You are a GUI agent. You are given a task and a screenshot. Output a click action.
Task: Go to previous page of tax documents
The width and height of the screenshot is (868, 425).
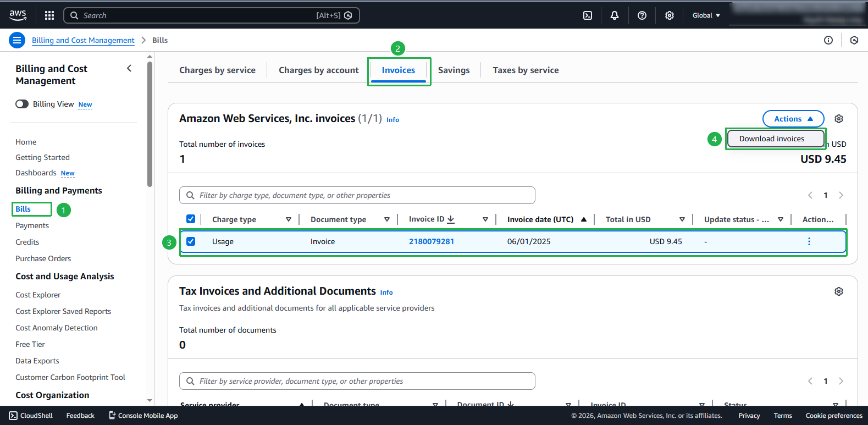810,381
